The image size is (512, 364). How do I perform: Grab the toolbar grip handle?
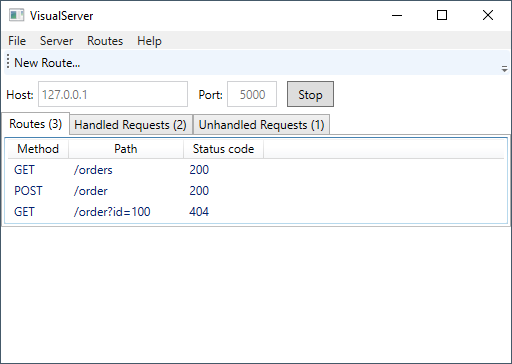tap(8, 62)
